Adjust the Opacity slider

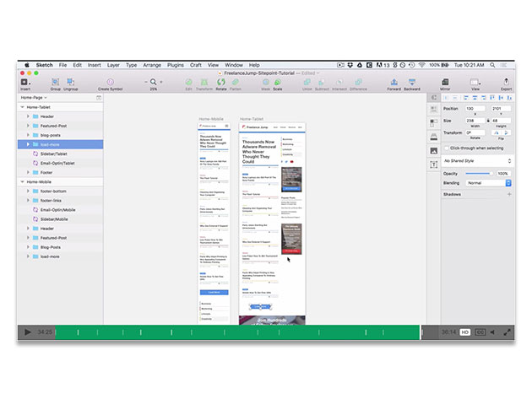tap(480, 174)
